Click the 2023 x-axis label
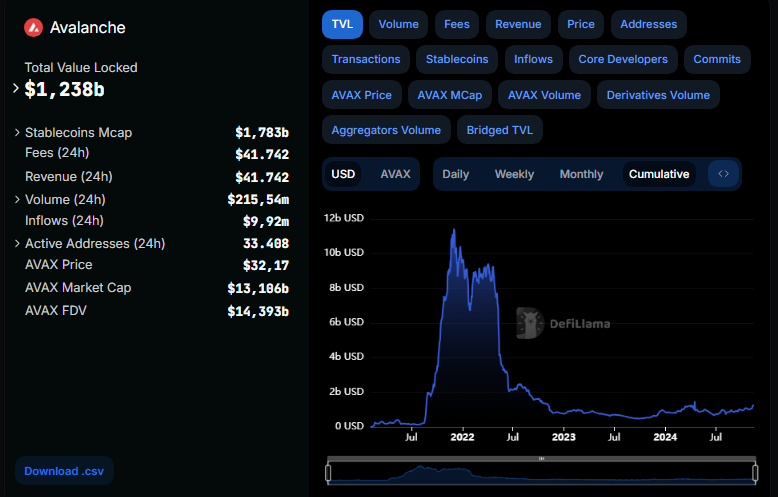The width and height of the screenshot is (778, 497). (564, 437)
